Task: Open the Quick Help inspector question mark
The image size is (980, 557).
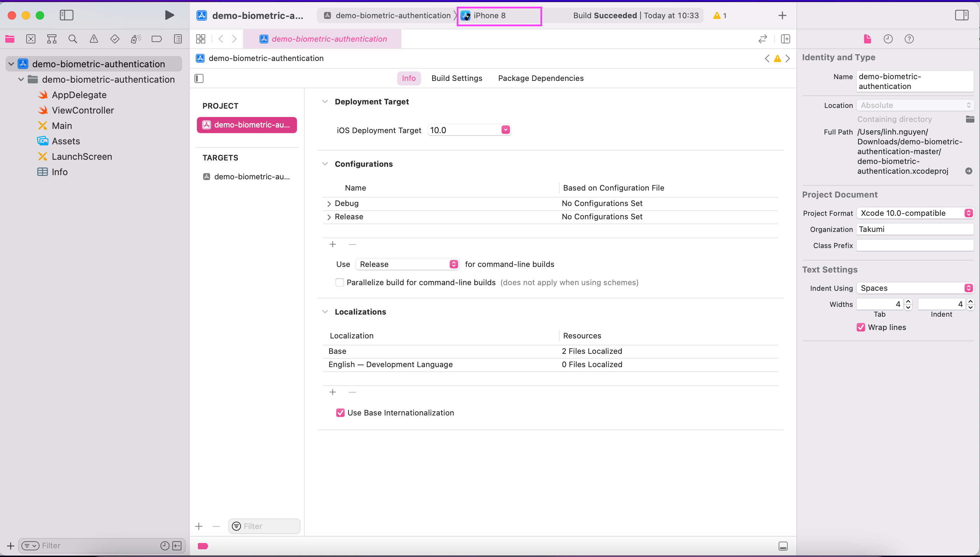Action: [909, 39]
